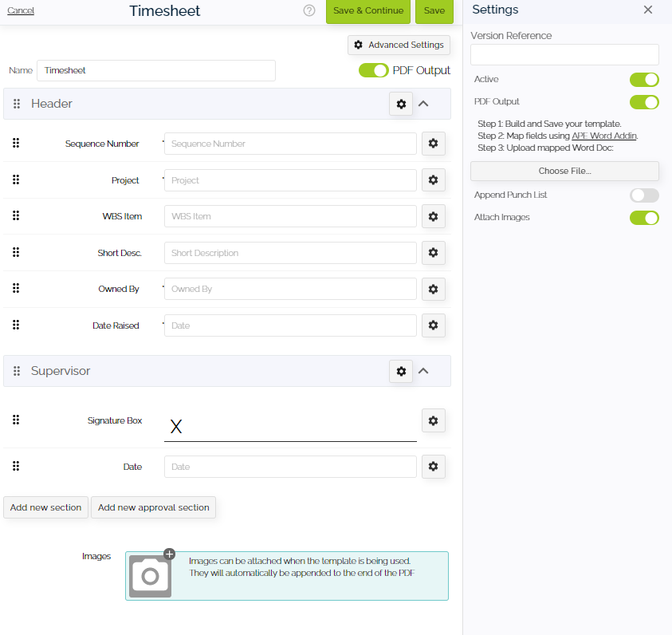The height and width of the screenshot is (635, 672).
Task: Grab the Signature Box row drag handle
Action: pos(16,420)
